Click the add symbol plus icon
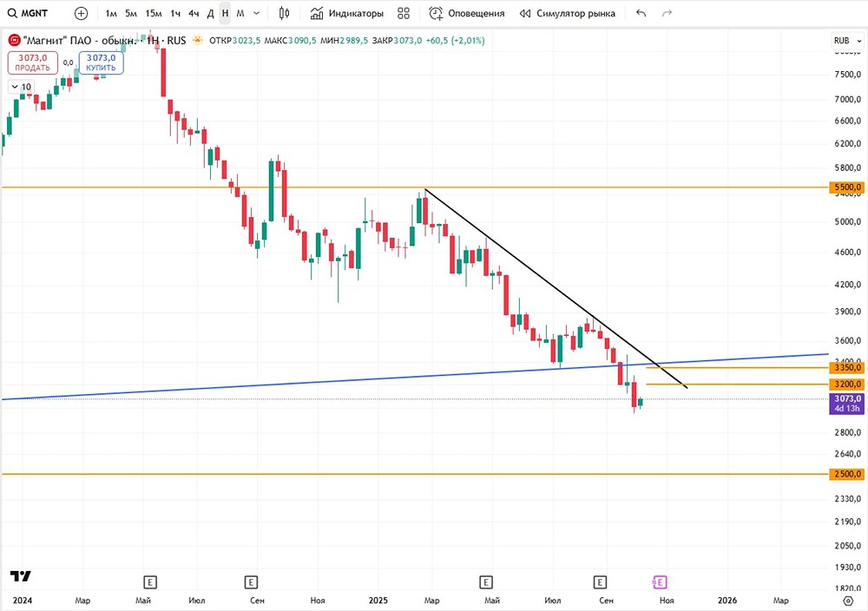The height and width of the screenshot is (611, 868). [81, 14]
